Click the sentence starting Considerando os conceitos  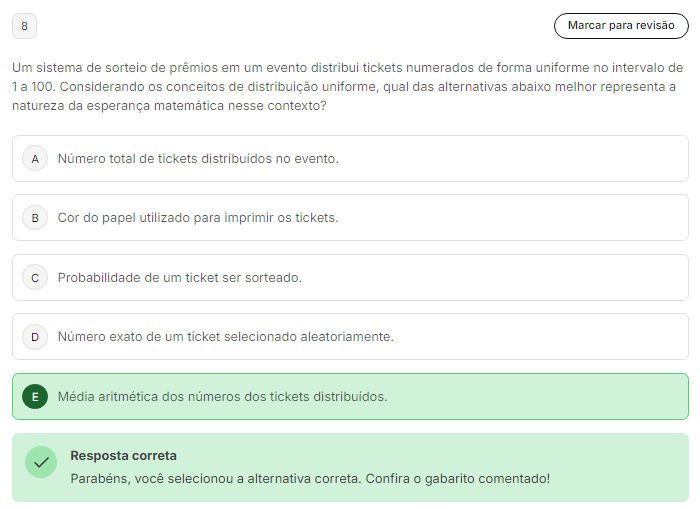click(x=300, y=87)
